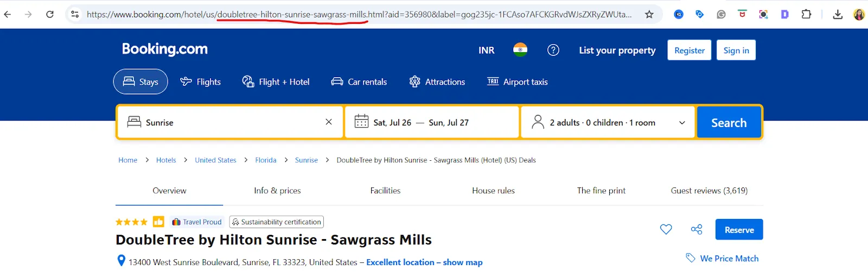
Task: Save property with heart icon
Action: pos(666,229)
